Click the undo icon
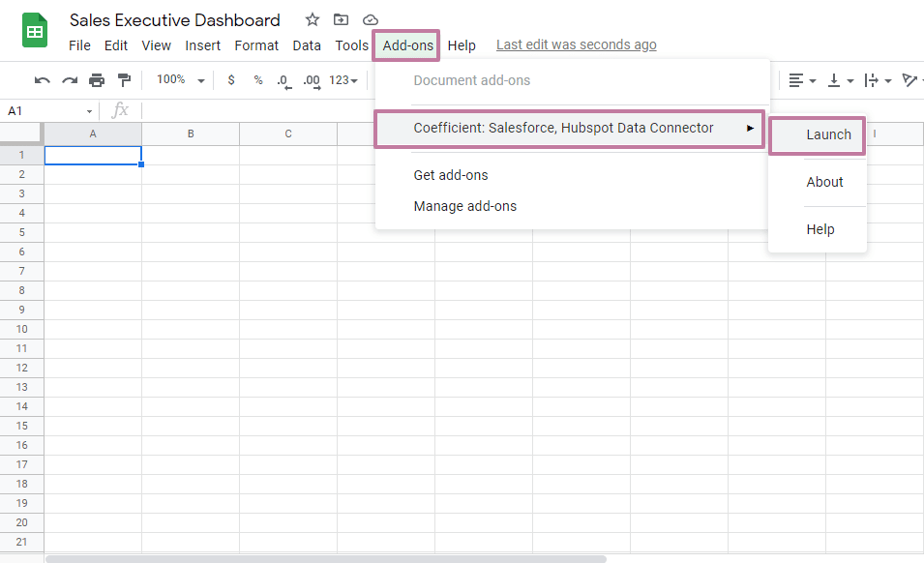This screenshot has width=924, height=563. click(x=42, y=80)
